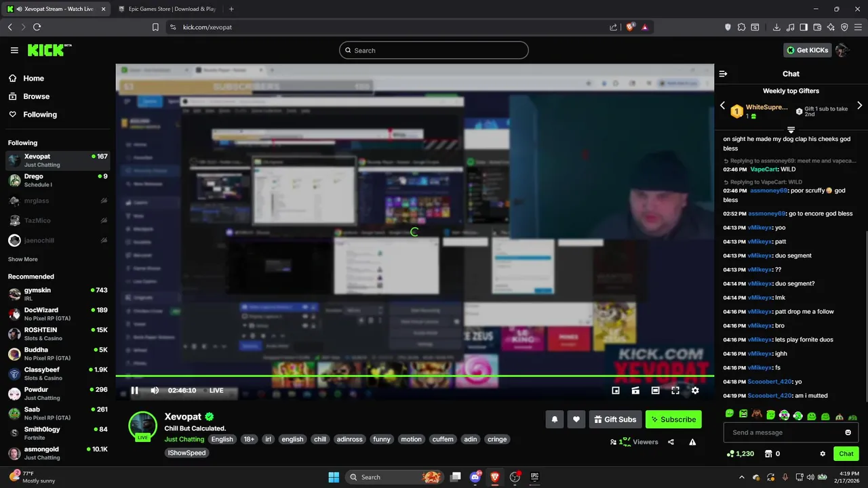Reload the page

pyautogui.click(x=37, y=27)
